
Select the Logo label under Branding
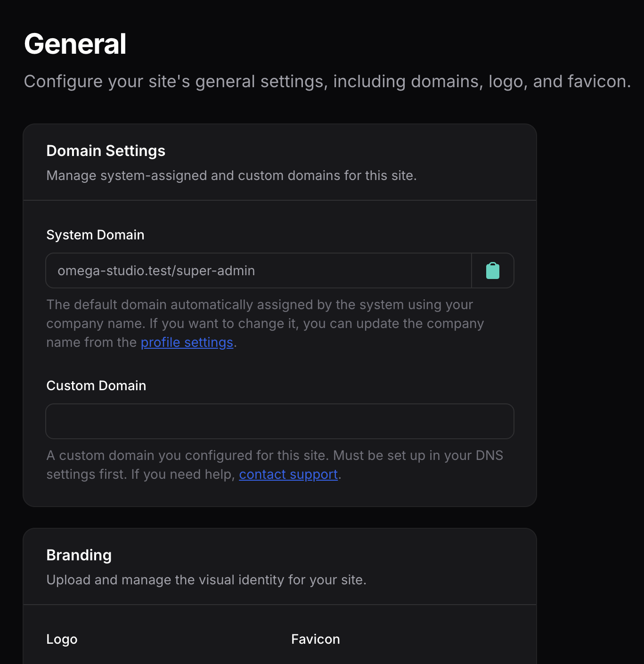(x=61, y=639)
